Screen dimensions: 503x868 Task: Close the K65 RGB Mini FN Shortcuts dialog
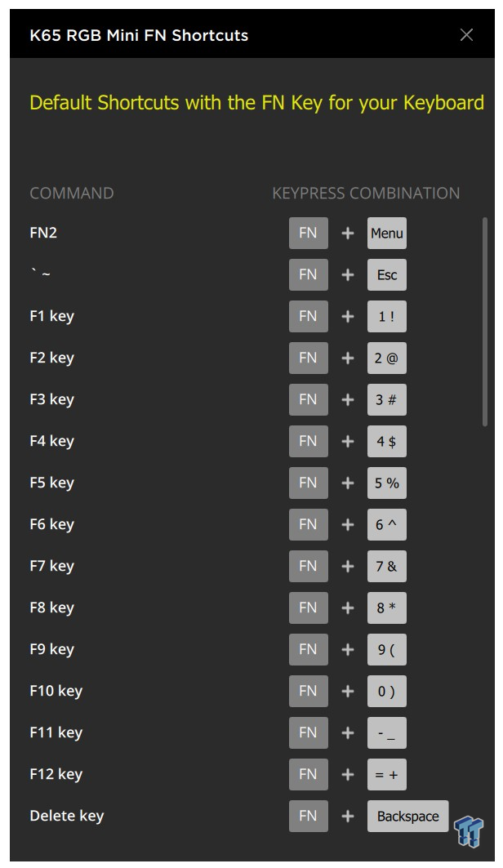[466, 35]
